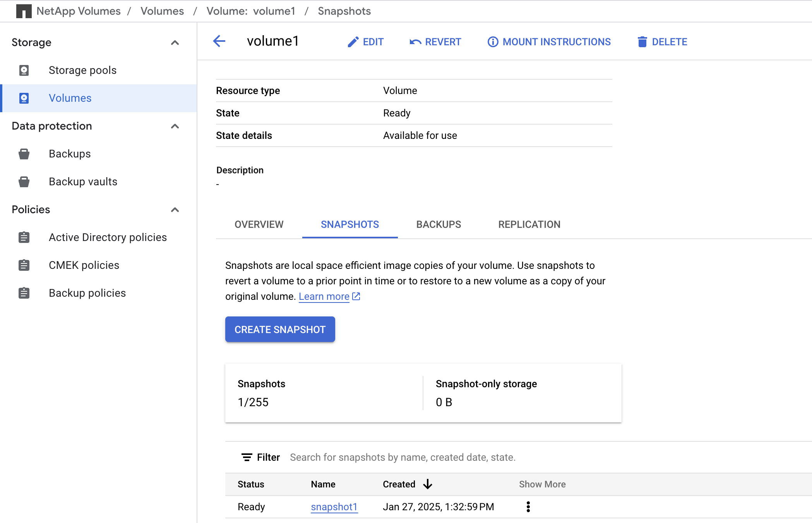Screen dimensions: 812x523
Task: Collapse the Policies section
Action: (175, 210)
